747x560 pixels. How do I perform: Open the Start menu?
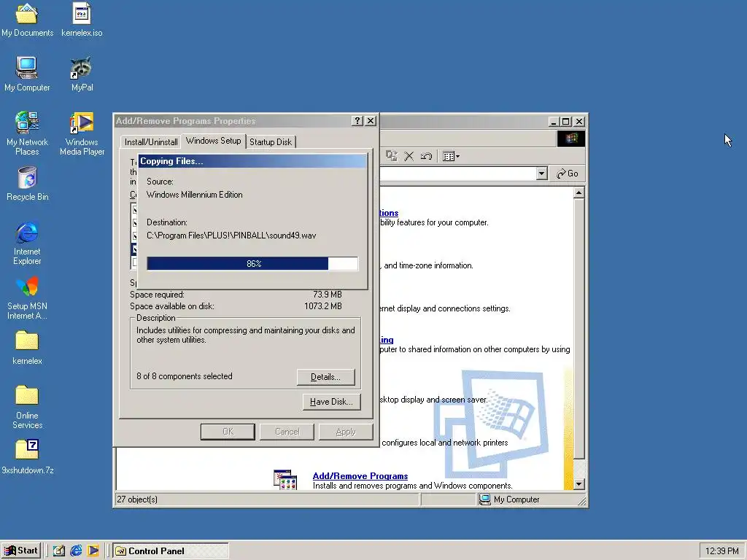pos(21,551)
